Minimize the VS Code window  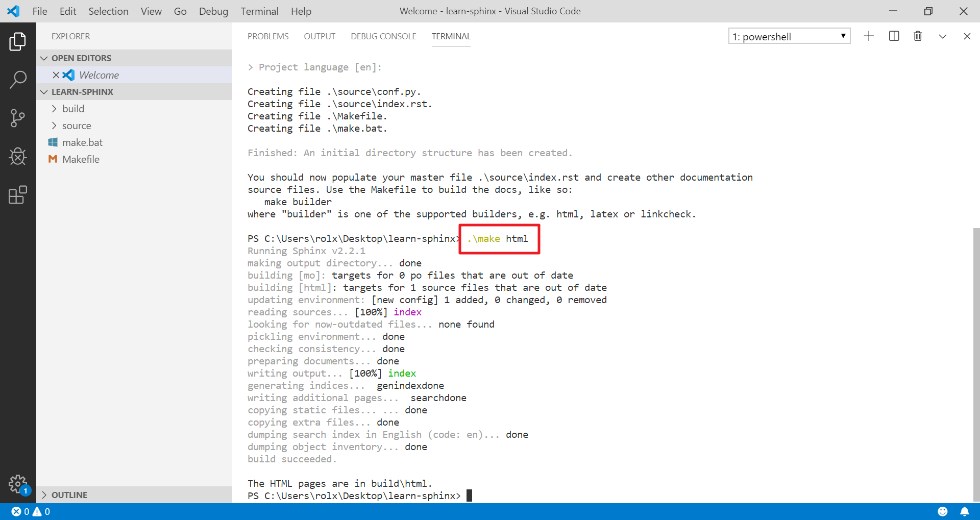893,11
